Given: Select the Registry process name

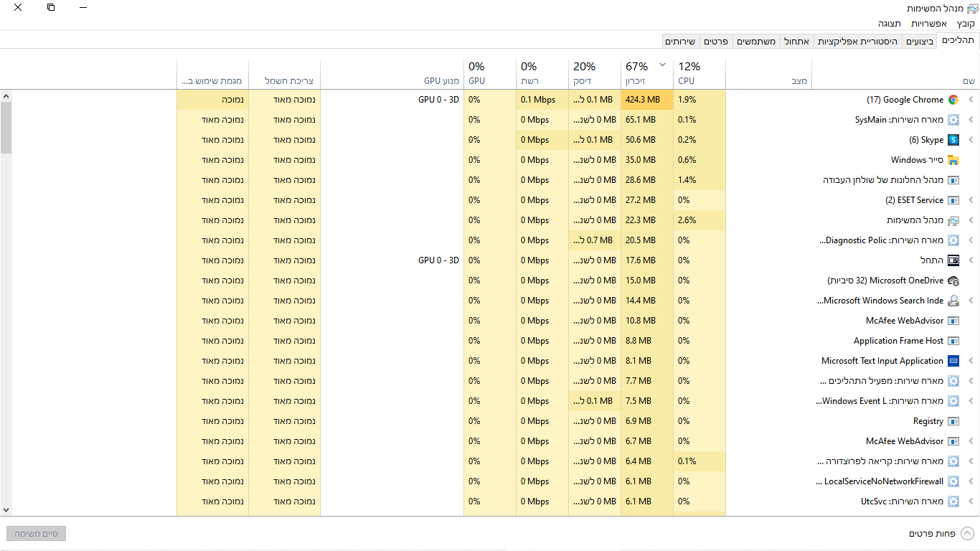Looking at the screenshot, I should 928,421.
